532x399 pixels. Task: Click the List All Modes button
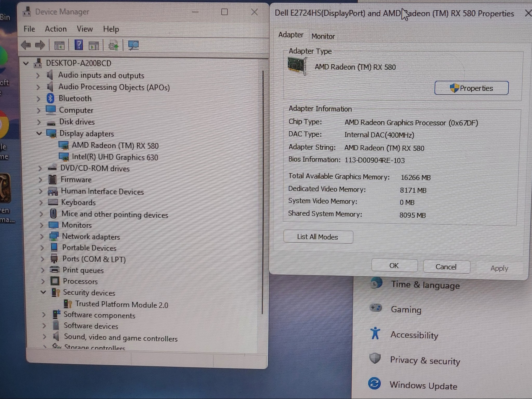318,237
